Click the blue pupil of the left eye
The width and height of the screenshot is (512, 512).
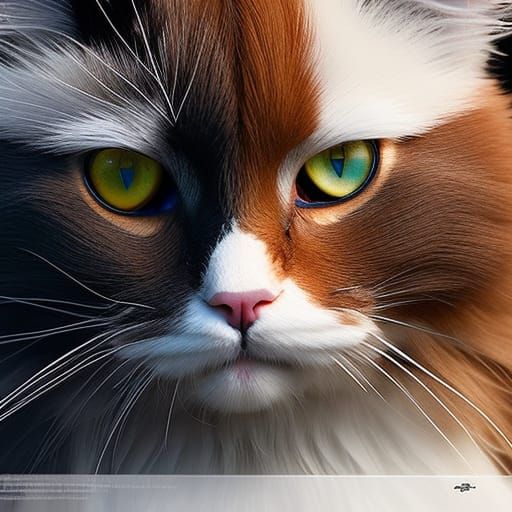[x=127, y=178]
